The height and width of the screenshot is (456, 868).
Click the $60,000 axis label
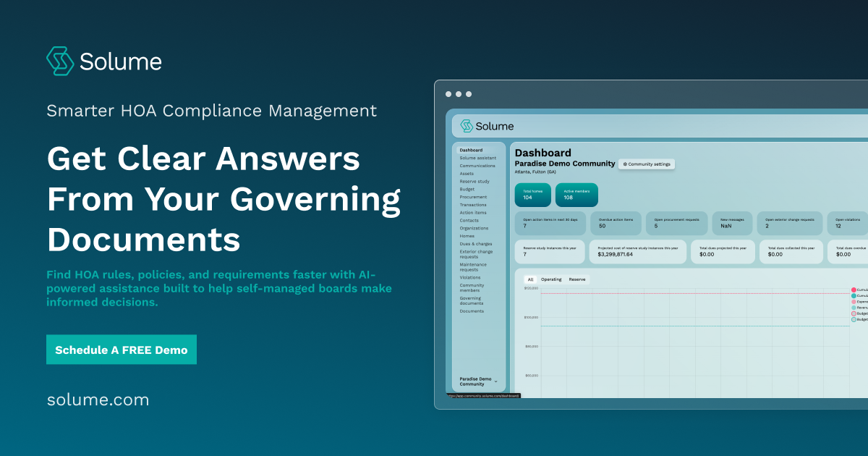point(531,375)
